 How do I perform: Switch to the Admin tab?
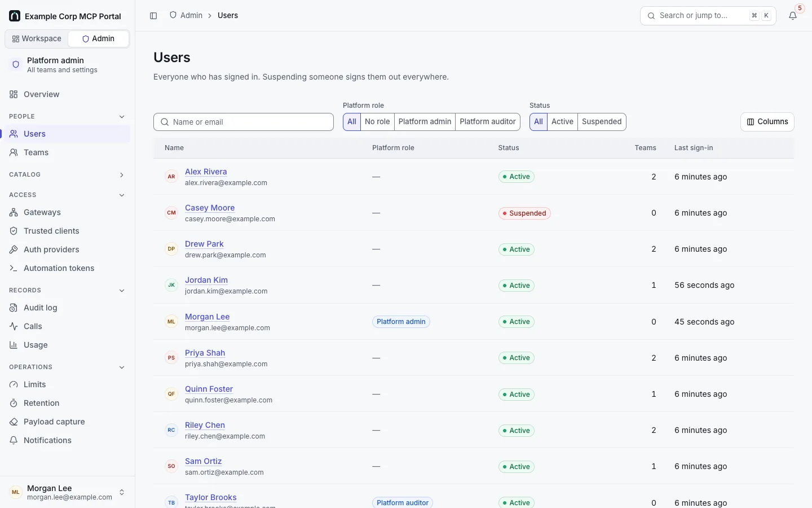(x=98, y=39)
